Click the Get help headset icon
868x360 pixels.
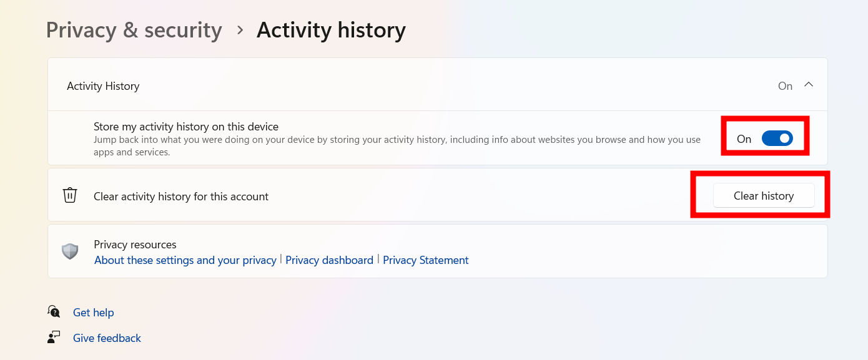tap(54, 311)
